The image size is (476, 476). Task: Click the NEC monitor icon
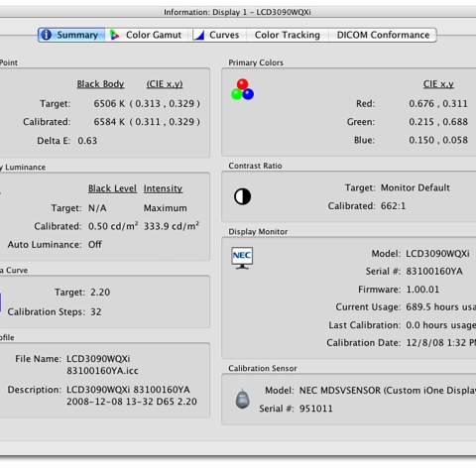point(242,258)
